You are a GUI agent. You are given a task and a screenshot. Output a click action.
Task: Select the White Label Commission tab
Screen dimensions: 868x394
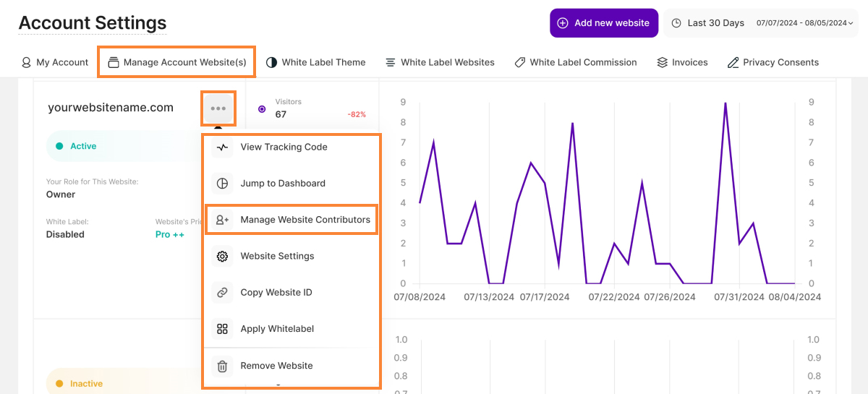pyautogui.click(x=575, y=62)
